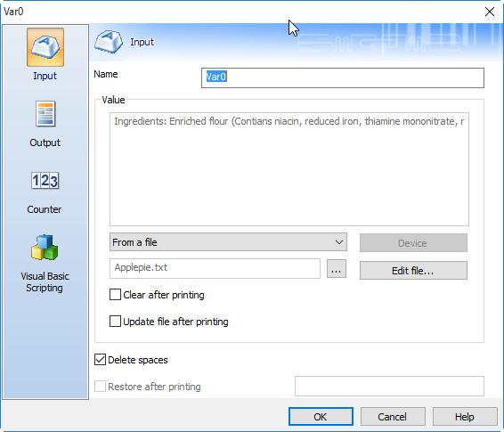Close the Var0 dialog window
Screen dimensions: 504x432
(x=490, y=12)
